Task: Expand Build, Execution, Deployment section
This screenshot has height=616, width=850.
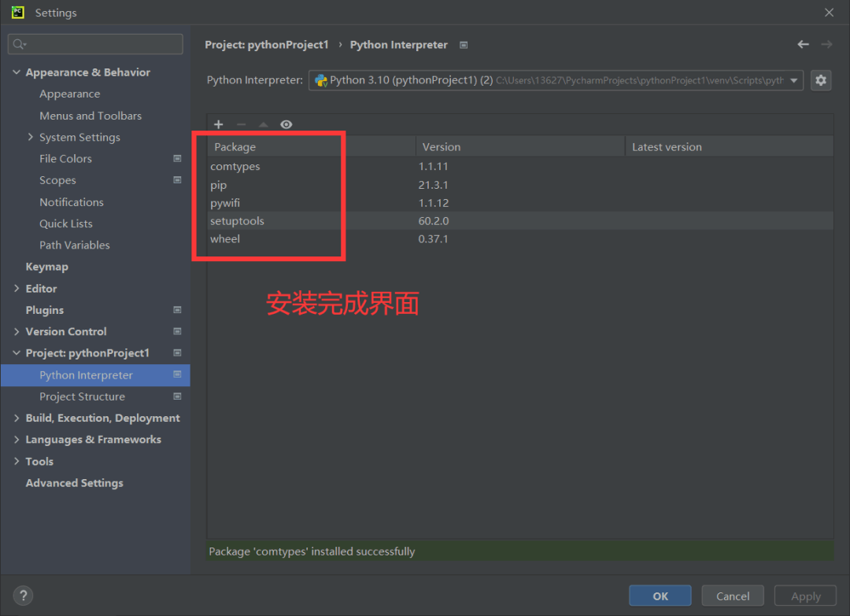Action: pyautogui.click(x=17, y=419)
